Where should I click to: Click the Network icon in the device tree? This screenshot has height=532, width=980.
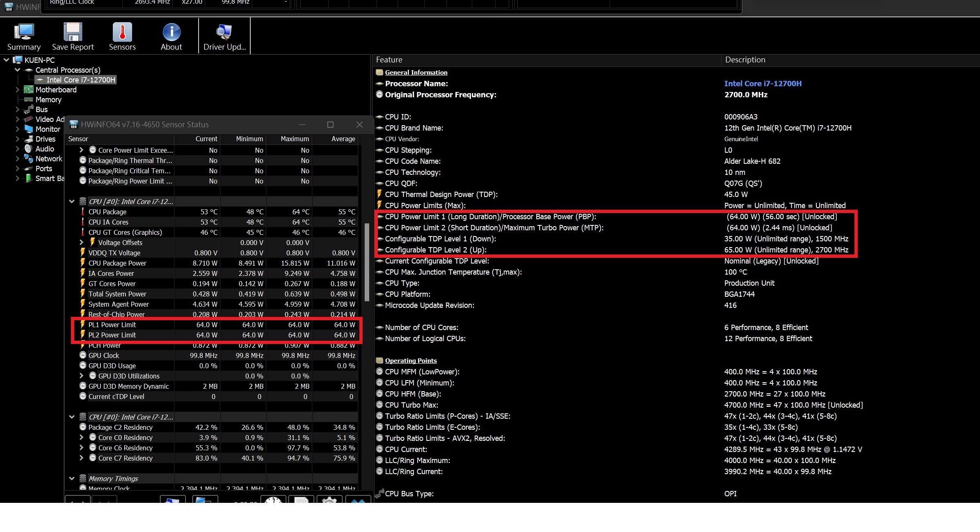29,158
